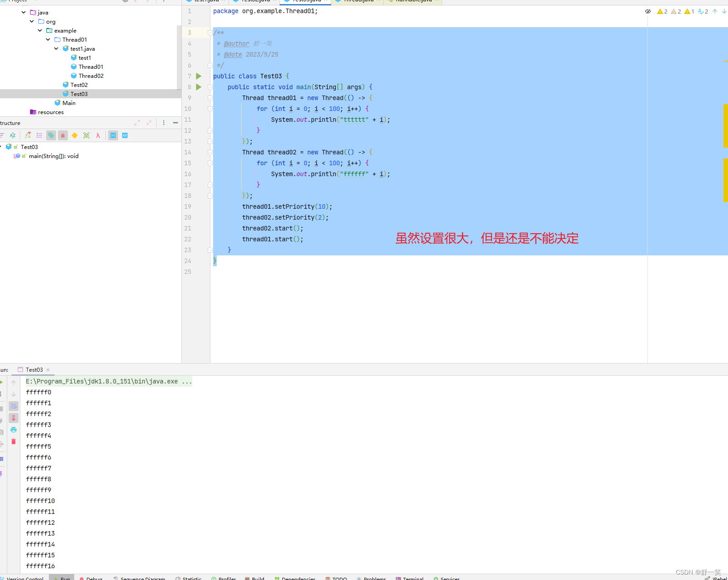Toggle show fields list icon
This screenshot has width=728, height=580.
click(x=39, y=135)
